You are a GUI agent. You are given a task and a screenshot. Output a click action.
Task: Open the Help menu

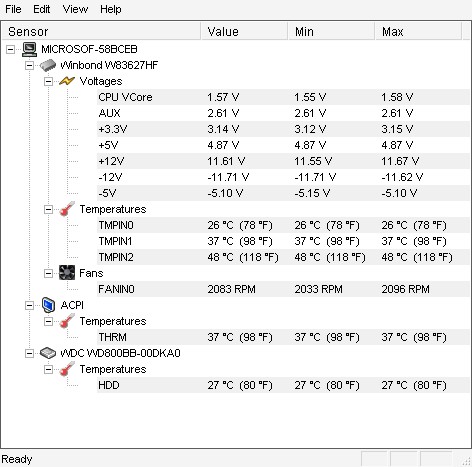(111, 9)
